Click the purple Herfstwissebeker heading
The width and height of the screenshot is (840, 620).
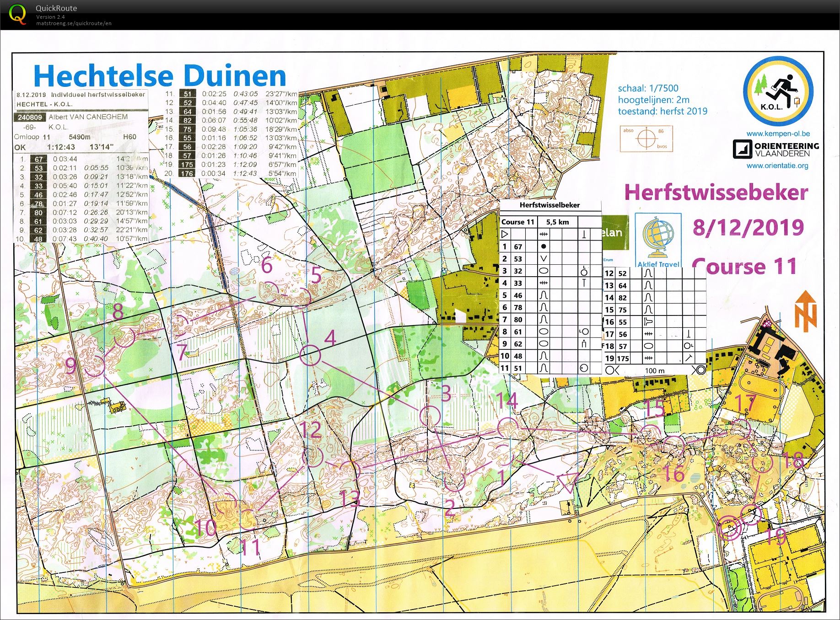point(716,192)
